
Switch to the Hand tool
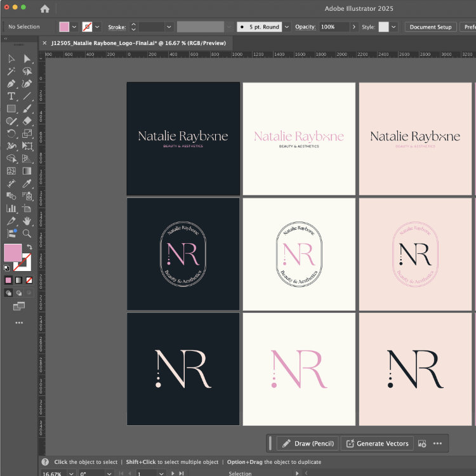tap(27, 221)
